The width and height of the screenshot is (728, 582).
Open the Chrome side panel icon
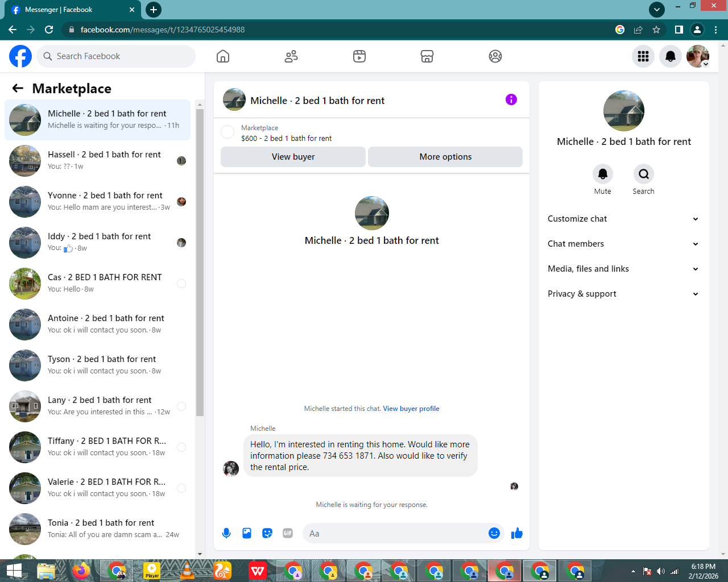tap(679, 30)
